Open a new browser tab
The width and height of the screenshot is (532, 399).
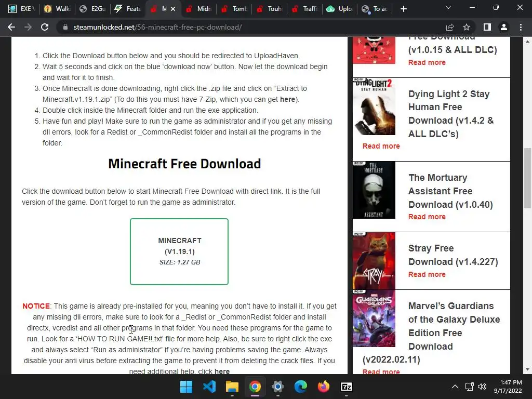(403, 9)
